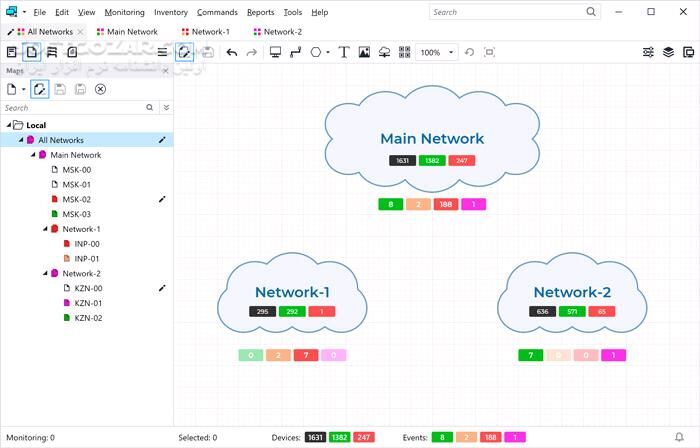Click the undo arrow in toolbar

pos(232,52)
